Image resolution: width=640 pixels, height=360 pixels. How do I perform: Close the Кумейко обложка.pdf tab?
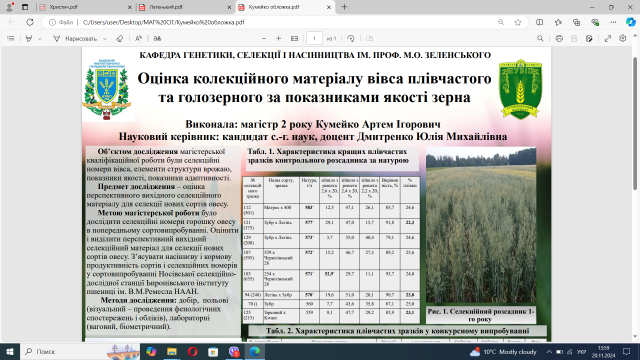click(x=329, y=7)
